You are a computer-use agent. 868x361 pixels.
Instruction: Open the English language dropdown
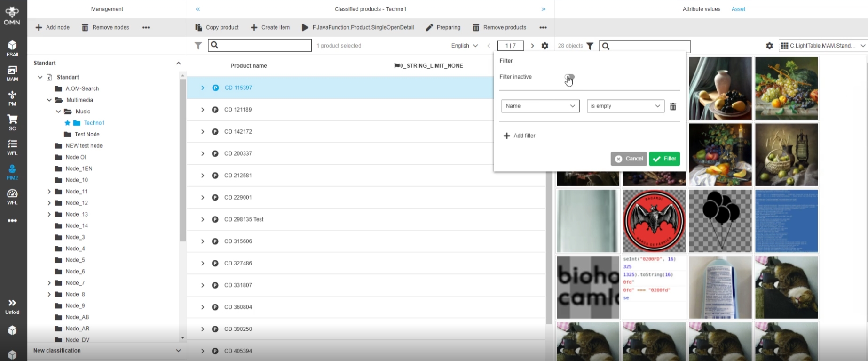(464, 46)
